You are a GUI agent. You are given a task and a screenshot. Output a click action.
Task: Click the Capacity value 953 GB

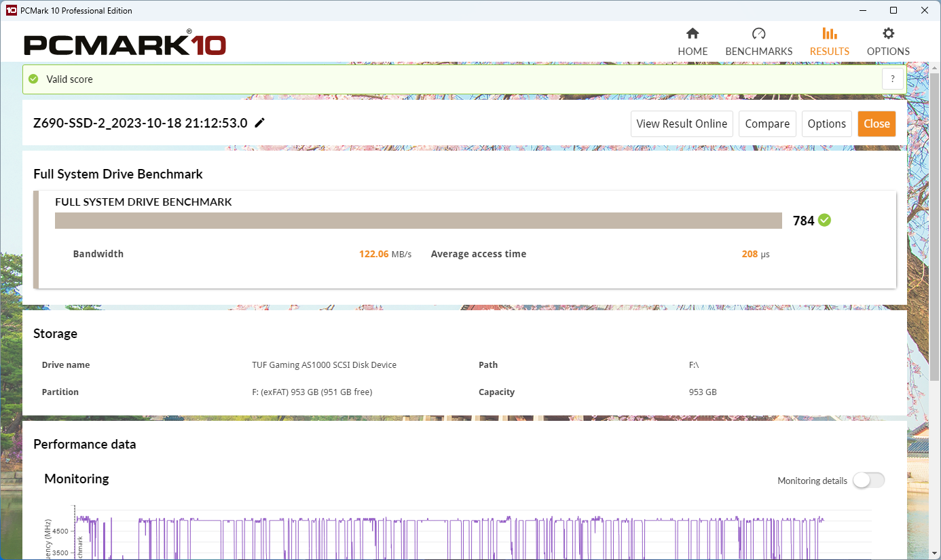[x=703, y=392]
